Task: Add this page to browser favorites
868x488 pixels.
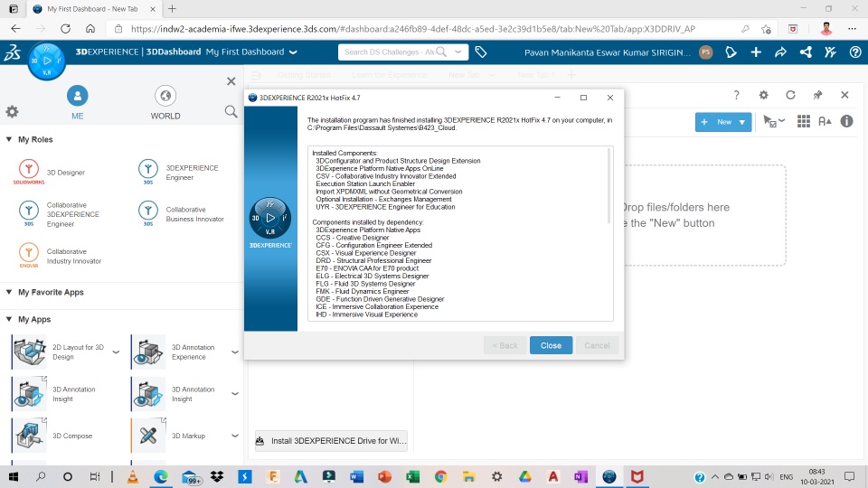Action: point(766,29)
